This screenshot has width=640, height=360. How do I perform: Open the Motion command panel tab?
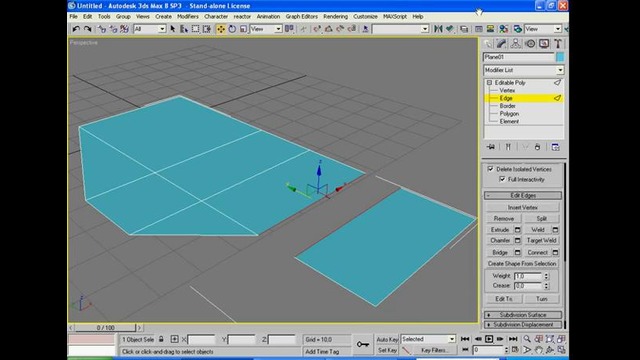(530, 44)
